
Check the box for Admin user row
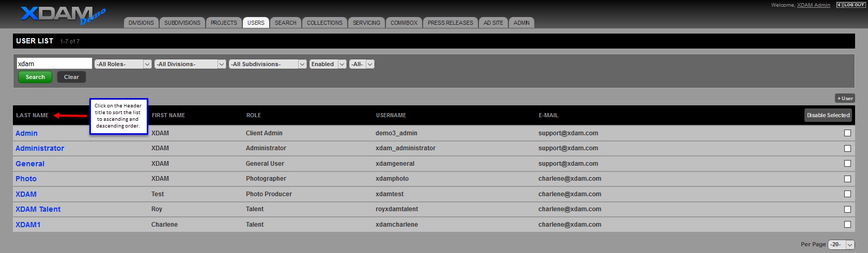[x=847, y=133]
